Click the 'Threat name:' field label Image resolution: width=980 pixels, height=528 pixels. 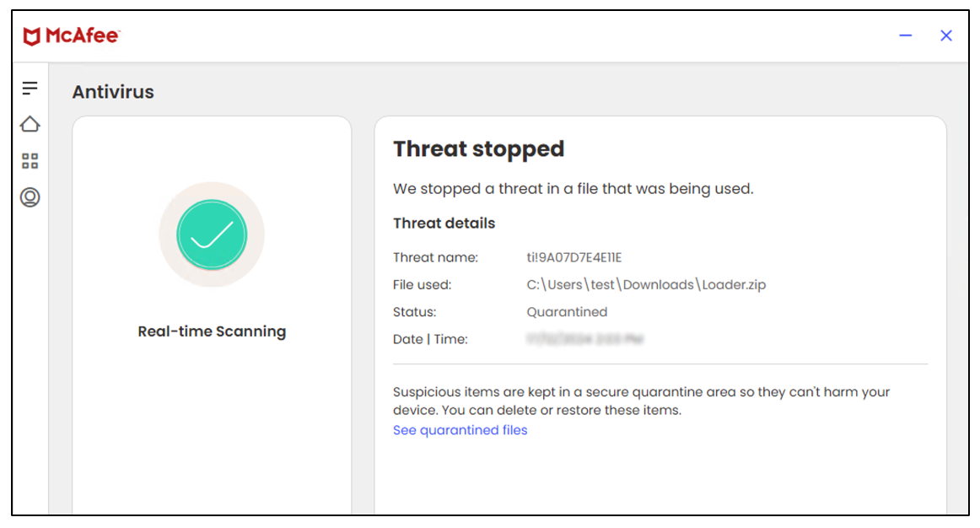pos(435,257)
